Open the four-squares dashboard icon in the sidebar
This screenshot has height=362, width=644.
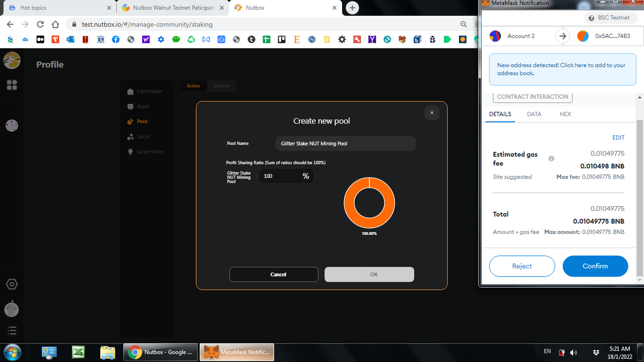12,85
